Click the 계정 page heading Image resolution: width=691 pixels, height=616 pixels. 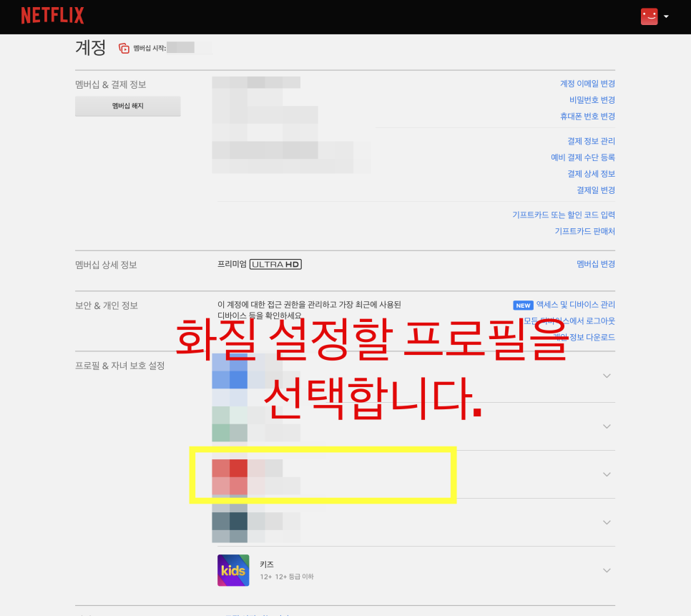point(91,48)
